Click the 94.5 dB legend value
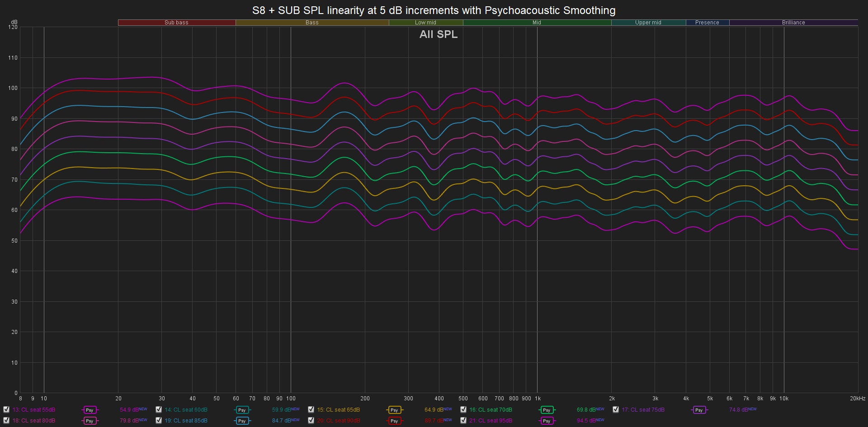The width and height of the screenshot is (868, 427). click(586, 421)
